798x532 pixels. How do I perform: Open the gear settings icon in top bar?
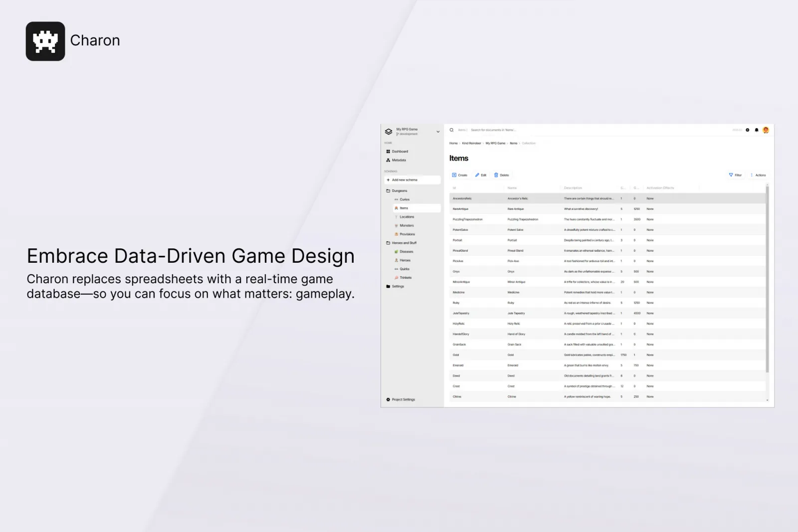tap(747, 130)
